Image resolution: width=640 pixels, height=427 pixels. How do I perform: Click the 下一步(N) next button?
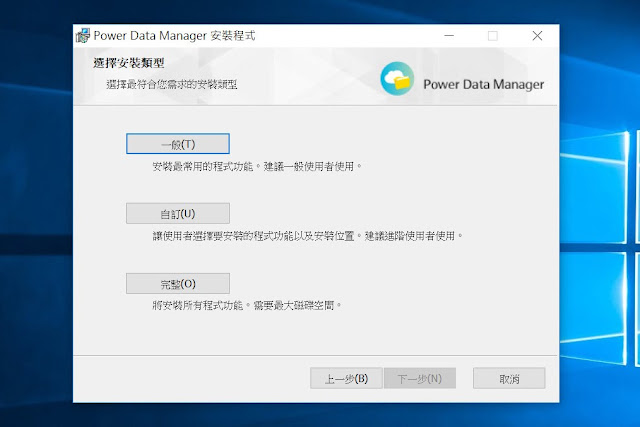[x=420, y=378]
